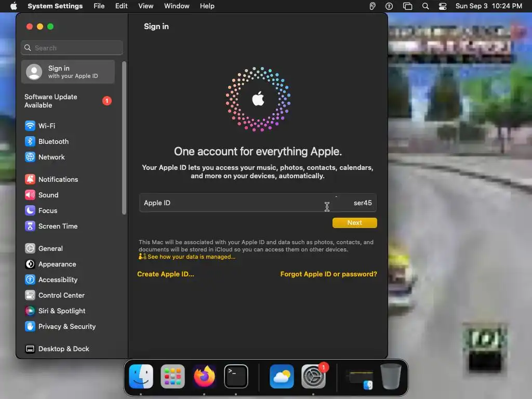The width and height of the screenshot is (532, 399).
Task: Select Sign in with your Apple ID
Action: click(x=68, y=72)
